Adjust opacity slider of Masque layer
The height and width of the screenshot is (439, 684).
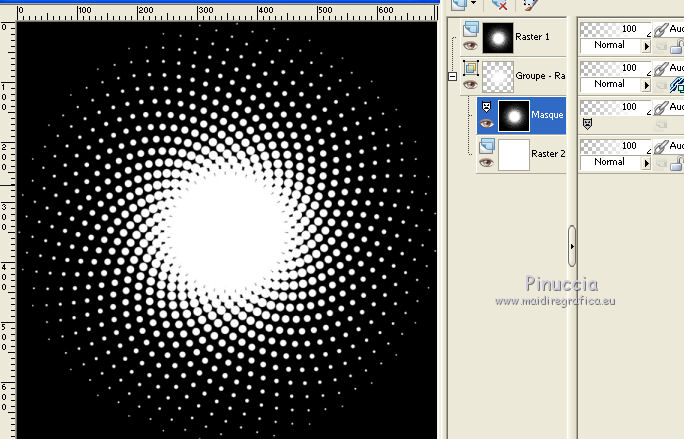click(x=616, y=107)
